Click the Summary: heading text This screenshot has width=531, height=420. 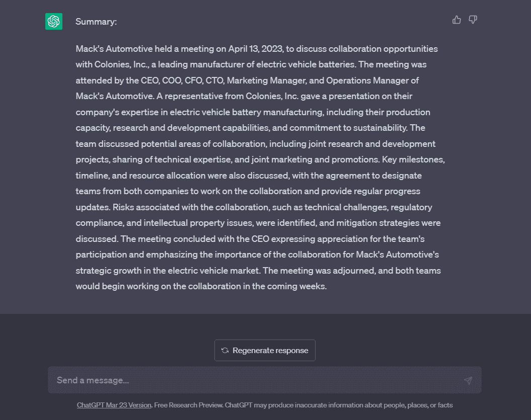[x=96, y=22]
